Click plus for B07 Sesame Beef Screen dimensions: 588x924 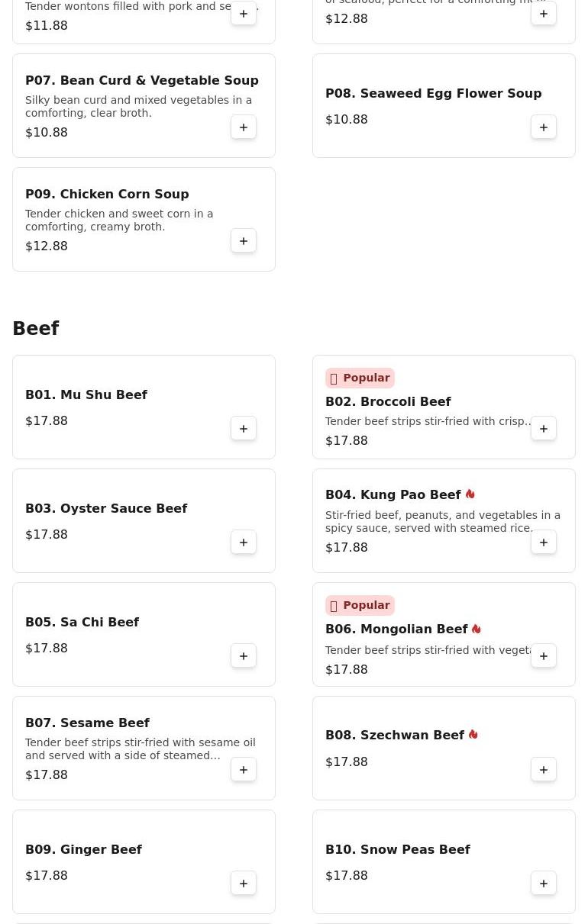244,770
